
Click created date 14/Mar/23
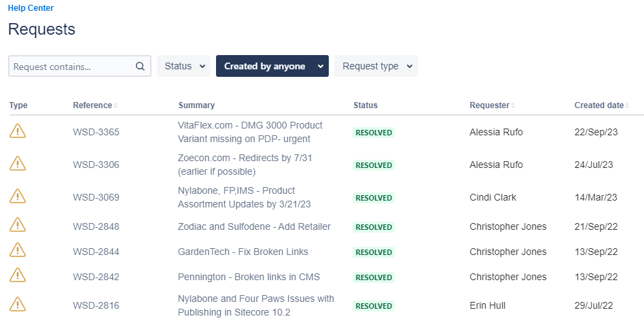(596, 197)
